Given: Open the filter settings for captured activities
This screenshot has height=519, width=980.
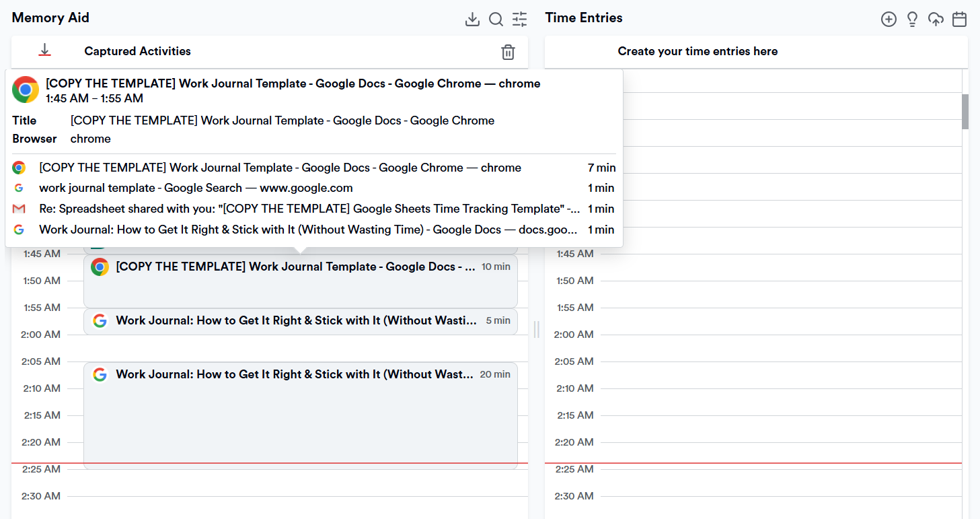Looking at the screenshot, I should click(519, 19).
